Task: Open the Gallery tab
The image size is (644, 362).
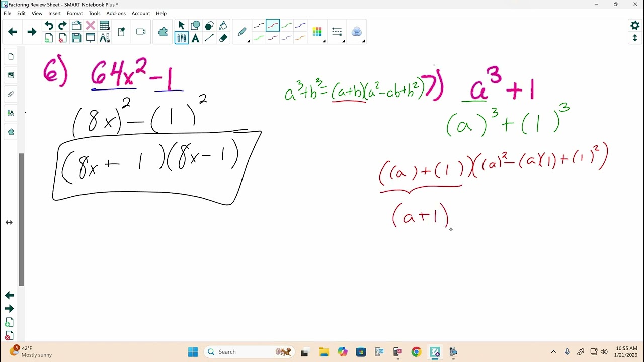Action: pos(11,75)
